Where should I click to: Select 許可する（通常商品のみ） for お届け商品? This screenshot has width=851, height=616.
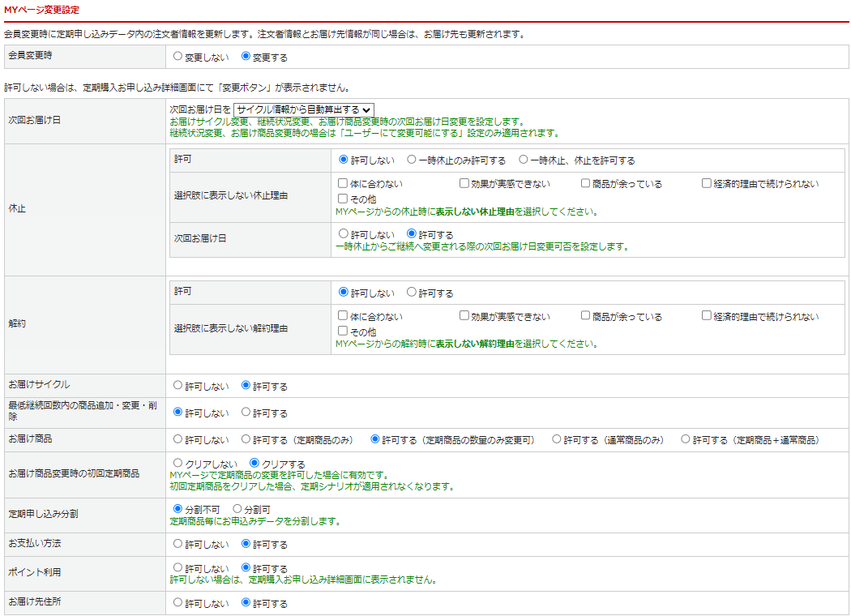point(557,439)
